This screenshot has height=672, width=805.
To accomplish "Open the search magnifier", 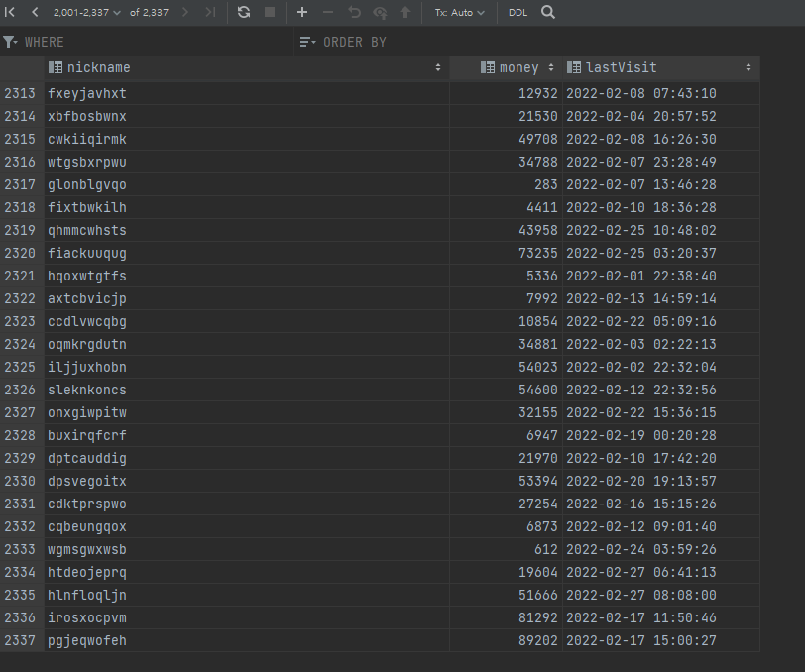I will click(x=548, y=12).
